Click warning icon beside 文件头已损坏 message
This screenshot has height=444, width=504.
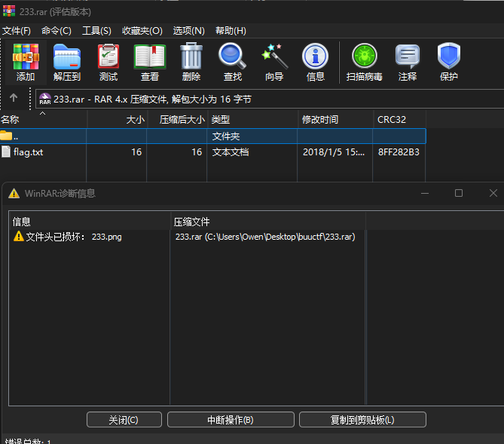click(x=19, y=236)
